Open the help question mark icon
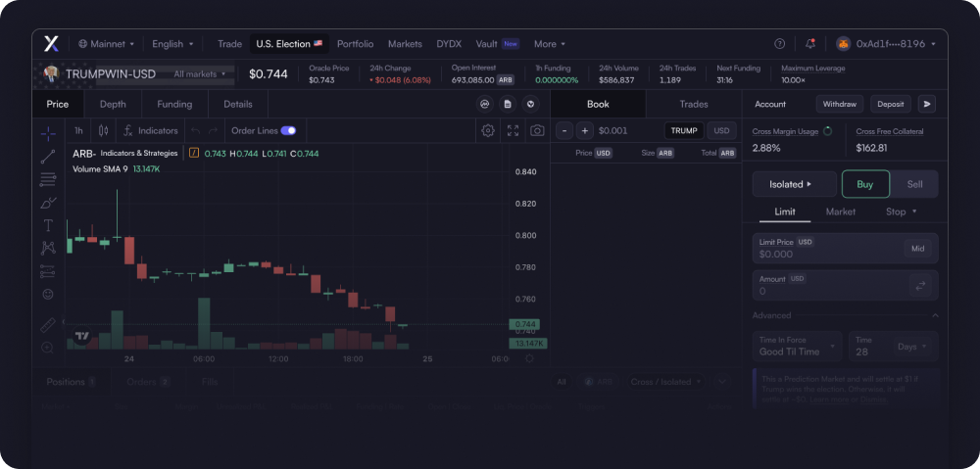Screen dimensions: 980x469 tap(779, 44)
